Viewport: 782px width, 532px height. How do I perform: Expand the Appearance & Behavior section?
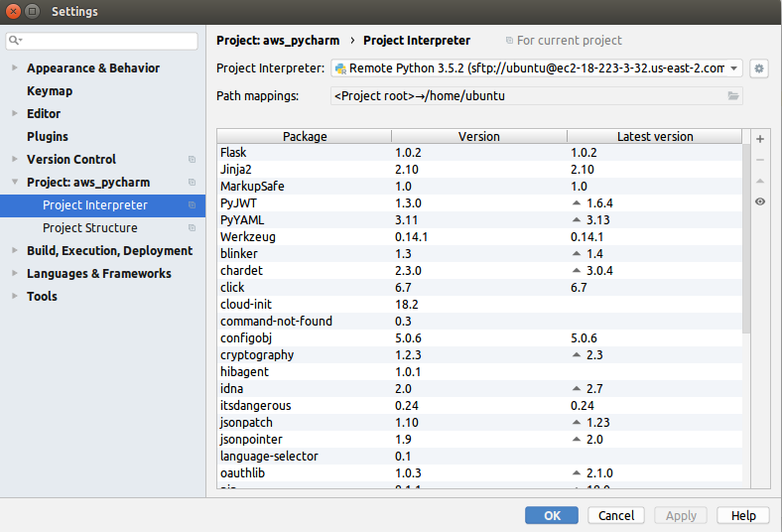[15, 67]
